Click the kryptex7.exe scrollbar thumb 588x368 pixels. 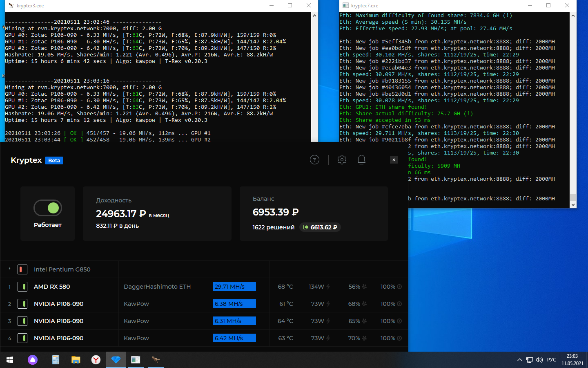573,198
